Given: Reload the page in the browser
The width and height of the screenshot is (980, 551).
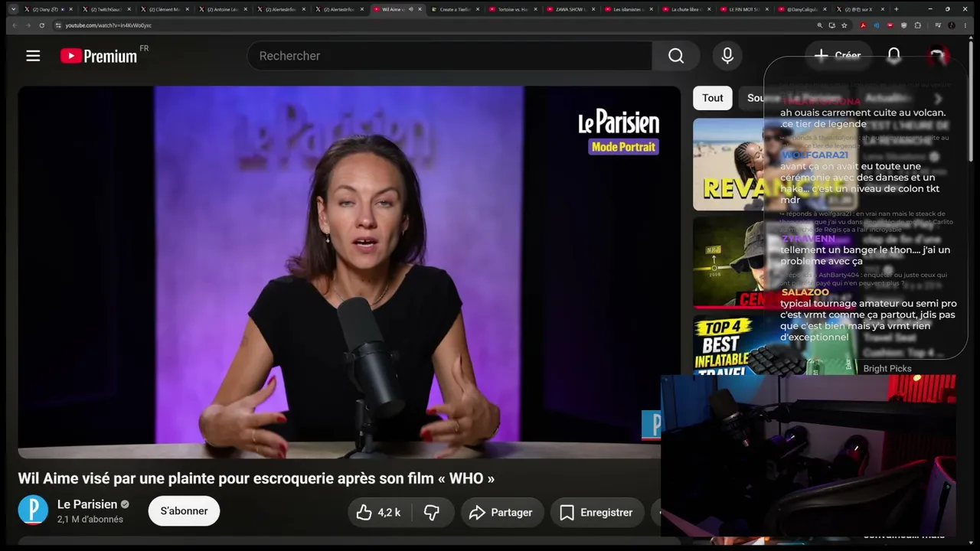Looking at the screenshot, I should point(41,25).
